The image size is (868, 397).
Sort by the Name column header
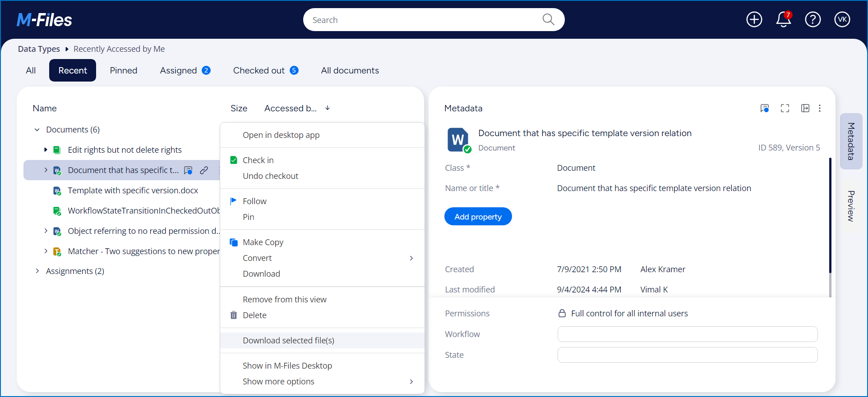(45, 108)
